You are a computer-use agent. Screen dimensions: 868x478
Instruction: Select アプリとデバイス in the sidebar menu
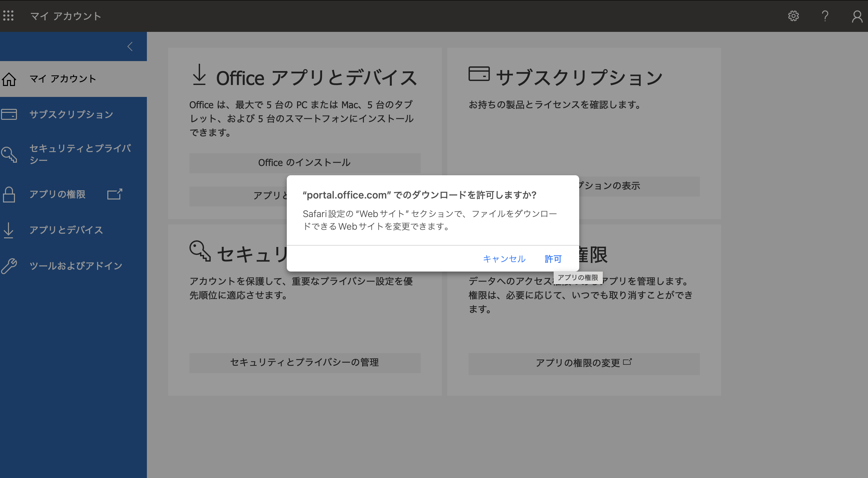66,230
